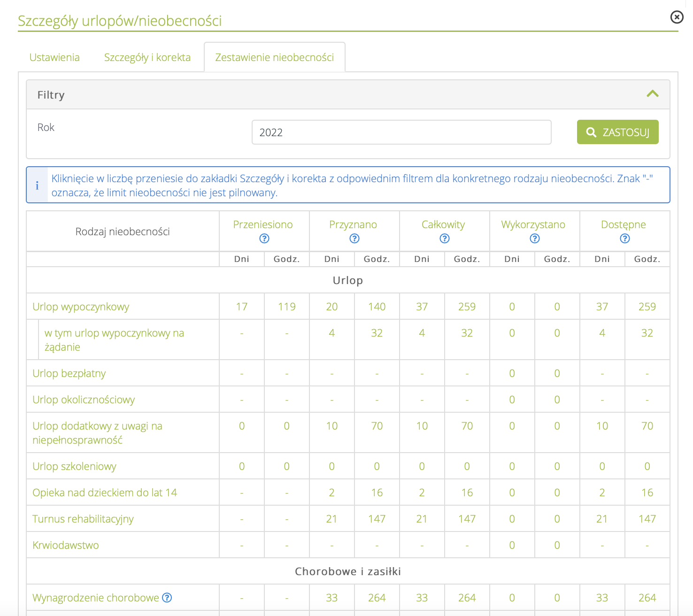Click help icon under Przyznano column
The image size is (693, 616).
[x=354, y=239]
